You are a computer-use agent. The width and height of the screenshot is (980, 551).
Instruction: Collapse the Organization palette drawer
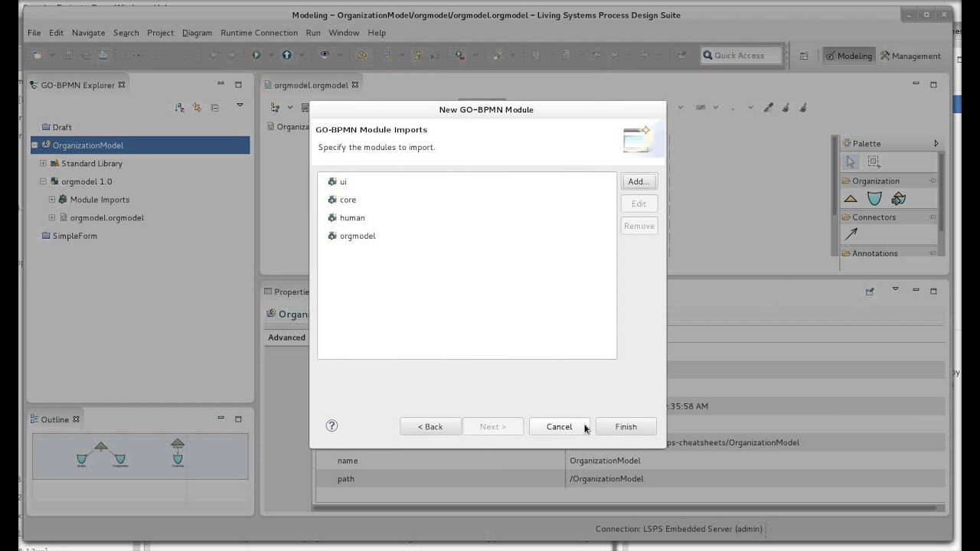pyautogui.click(x=888, y=181)
